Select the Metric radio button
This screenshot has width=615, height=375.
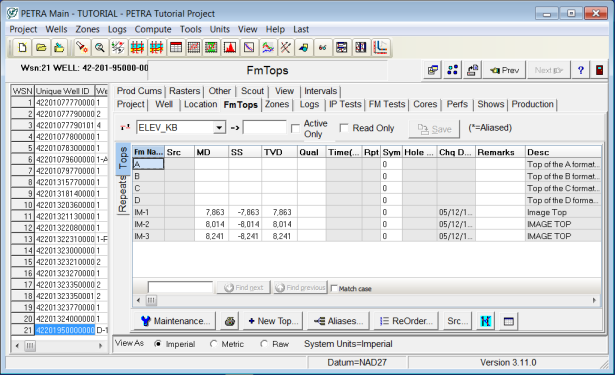pyautogui.click(x=213, y=344)
